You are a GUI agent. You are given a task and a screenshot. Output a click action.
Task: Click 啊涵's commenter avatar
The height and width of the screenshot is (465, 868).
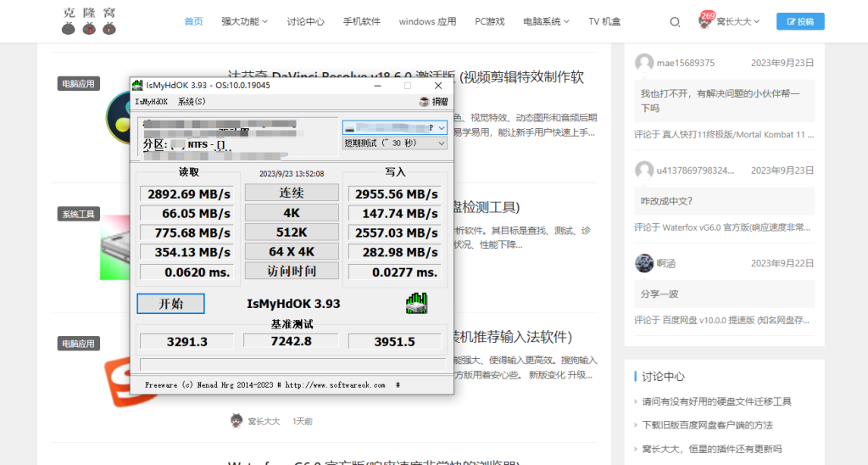click(x=644, y=263)
